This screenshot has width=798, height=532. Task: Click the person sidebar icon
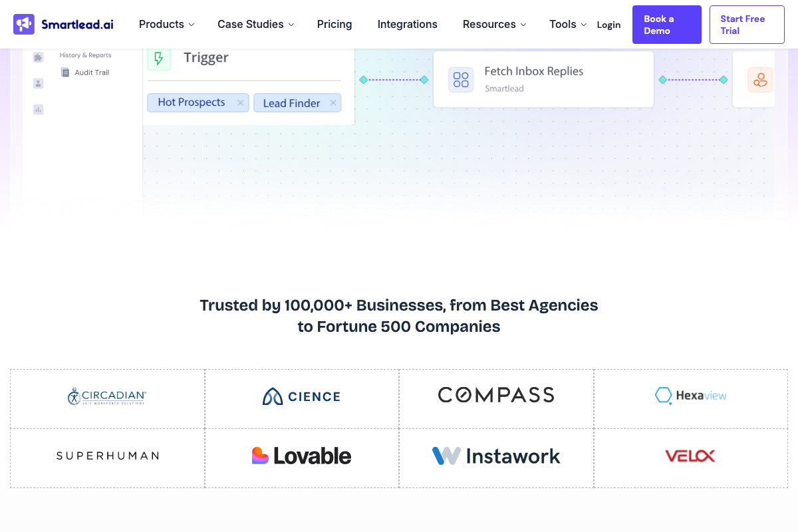click(38, 83)
